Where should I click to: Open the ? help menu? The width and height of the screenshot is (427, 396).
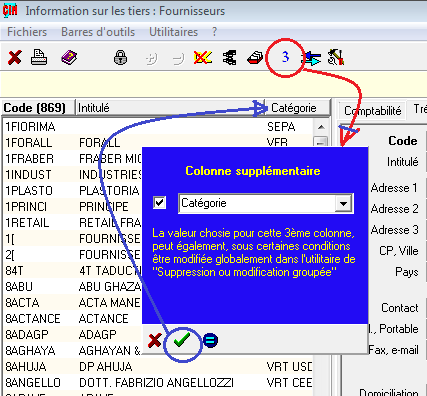[214, 32]
